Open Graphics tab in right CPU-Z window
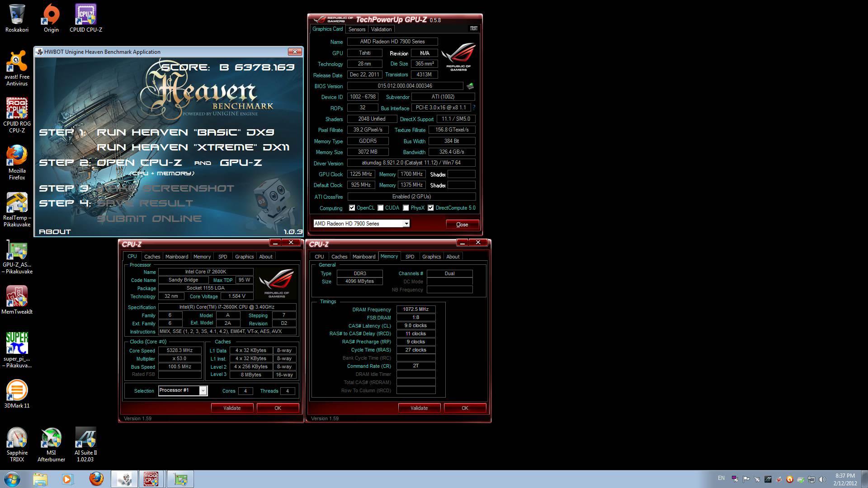The height and width of the screenshot is (488, 868). point(431,257)
